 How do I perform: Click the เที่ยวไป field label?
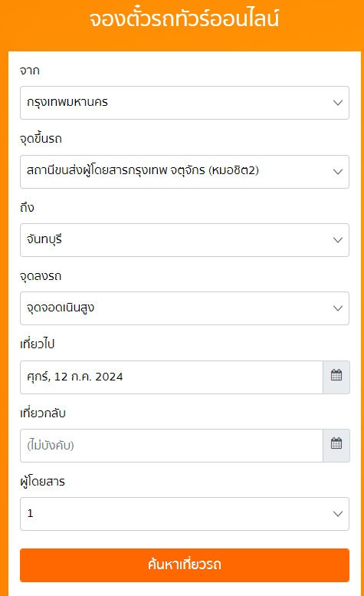(38, 344)
